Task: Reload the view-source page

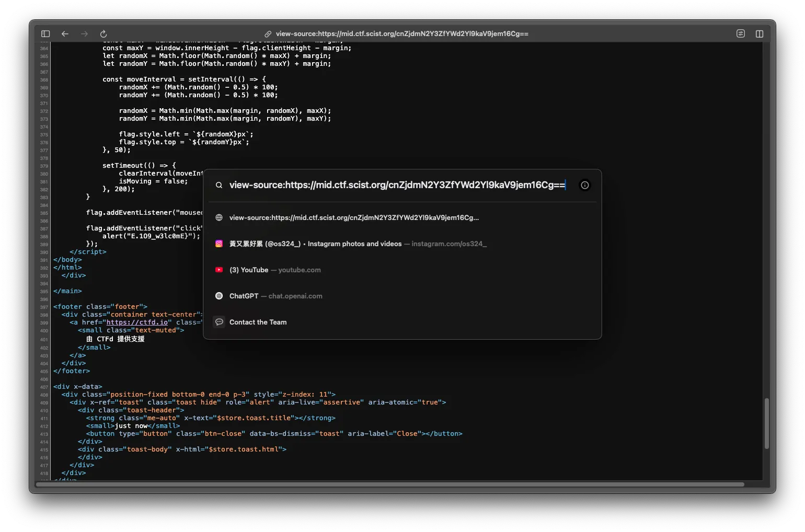Action: point(103,34)
